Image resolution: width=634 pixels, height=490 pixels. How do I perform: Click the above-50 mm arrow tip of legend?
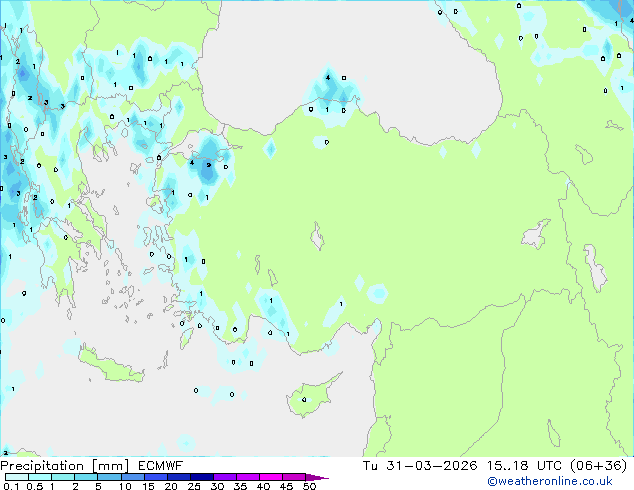tap(317, 477)
